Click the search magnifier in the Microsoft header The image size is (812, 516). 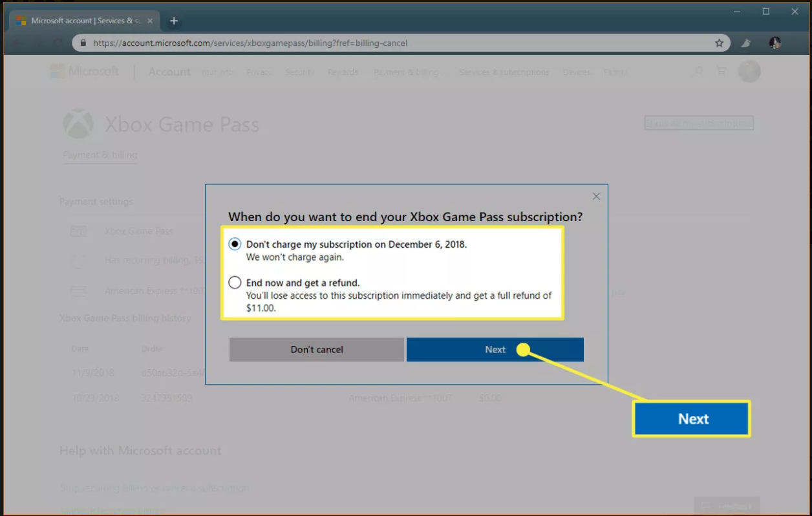click(698, 71)
